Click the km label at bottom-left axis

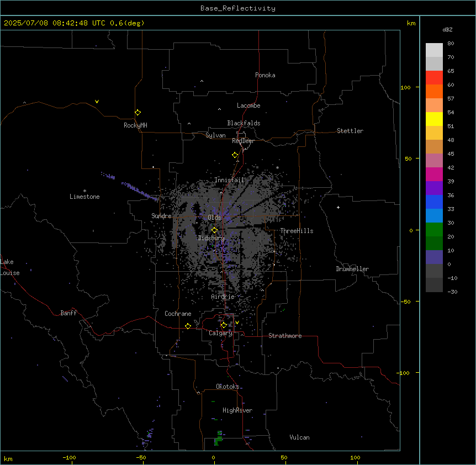point(8,458)
